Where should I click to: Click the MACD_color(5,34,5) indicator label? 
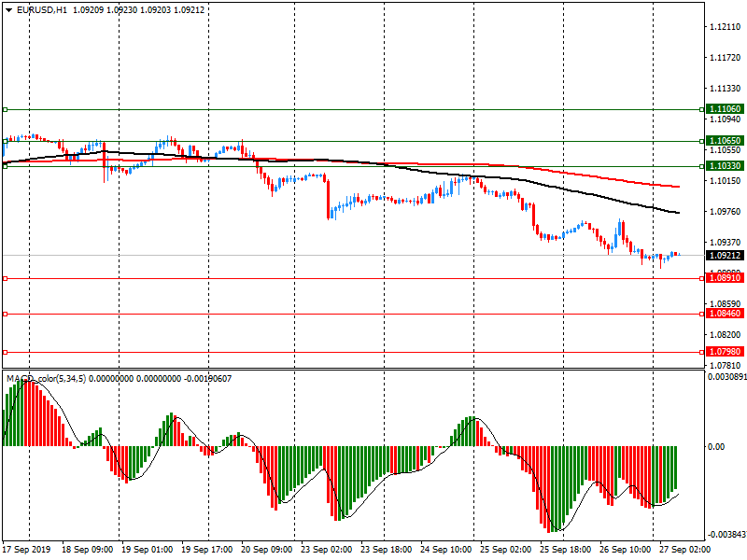point(46,379)
